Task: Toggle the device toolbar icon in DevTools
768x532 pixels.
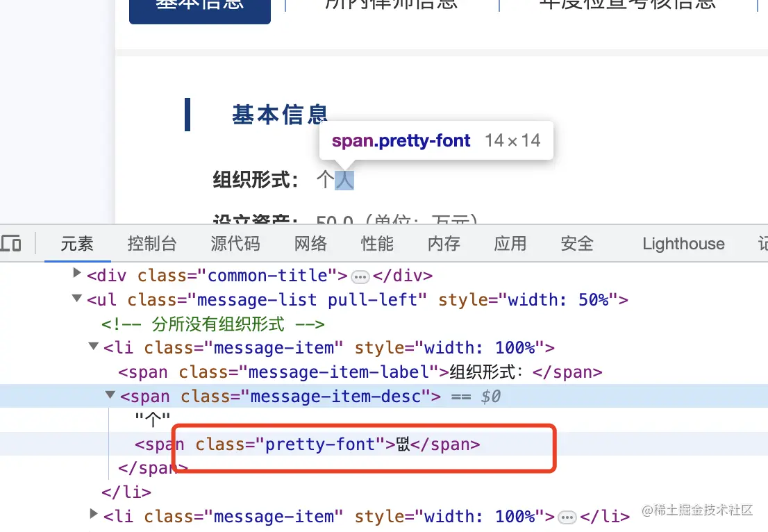Action: point(11,243)
